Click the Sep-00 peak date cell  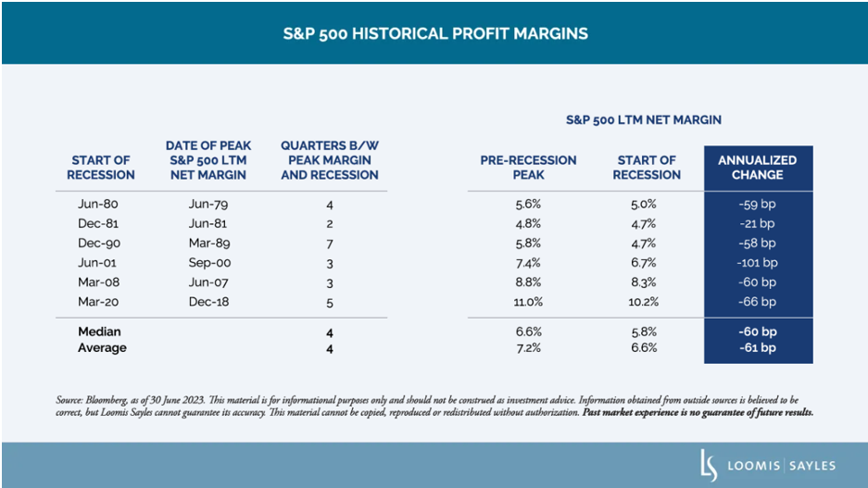210,262
